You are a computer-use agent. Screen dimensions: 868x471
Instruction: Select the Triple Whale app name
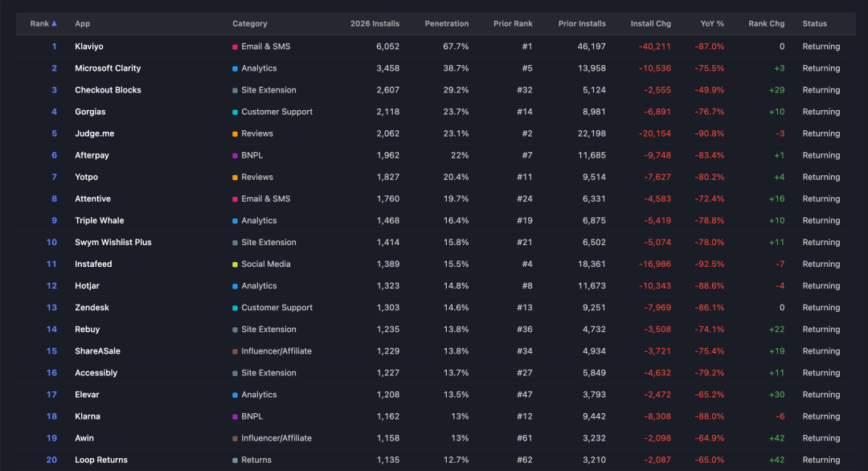coord(100,220)
